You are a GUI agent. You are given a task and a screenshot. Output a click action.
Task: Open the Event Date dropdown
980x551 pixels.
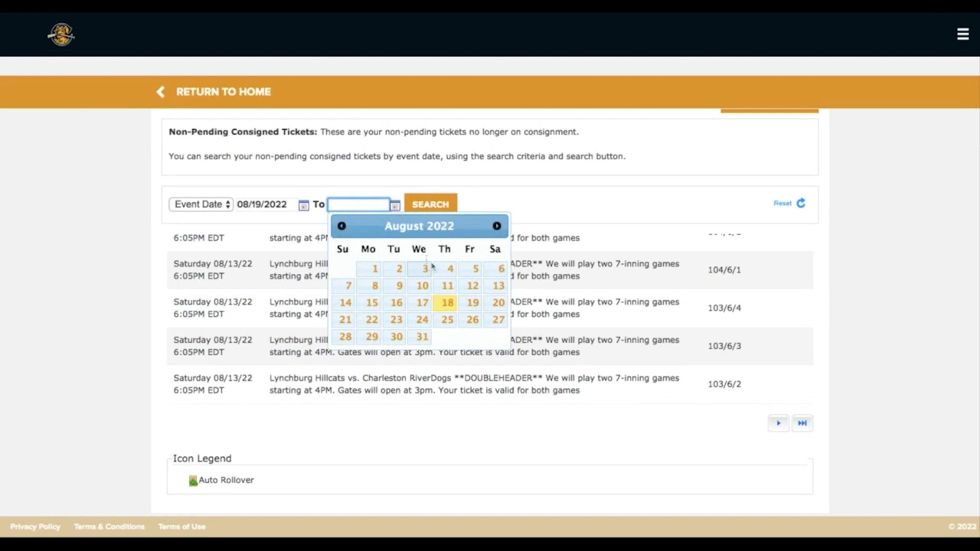point(201,204)
